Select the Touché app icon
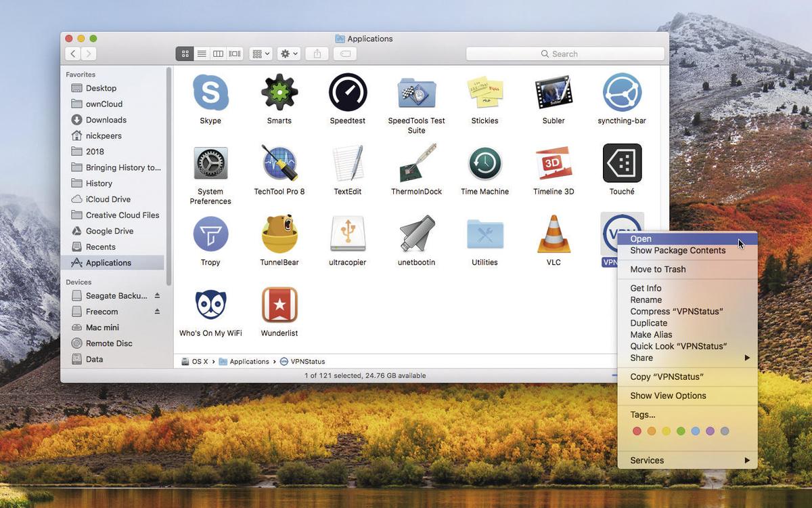 pos(622,163)
